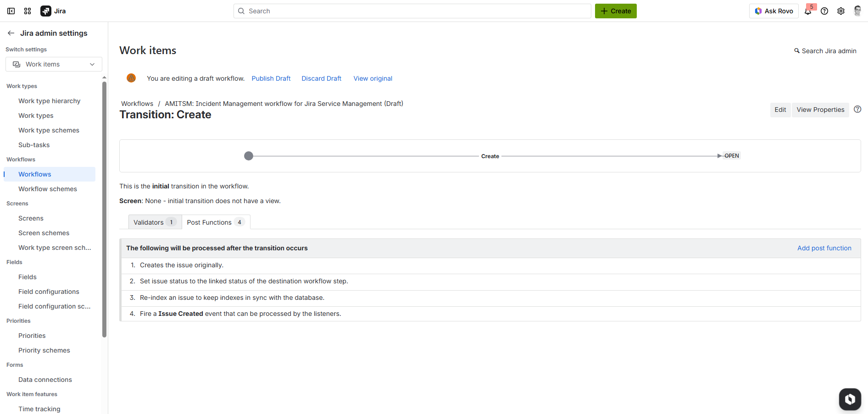This screenshot has width=868, height=414.
Task: Collapse the sidebar using the panel icon
Action: pyautogui.click(x=11, y=11)
